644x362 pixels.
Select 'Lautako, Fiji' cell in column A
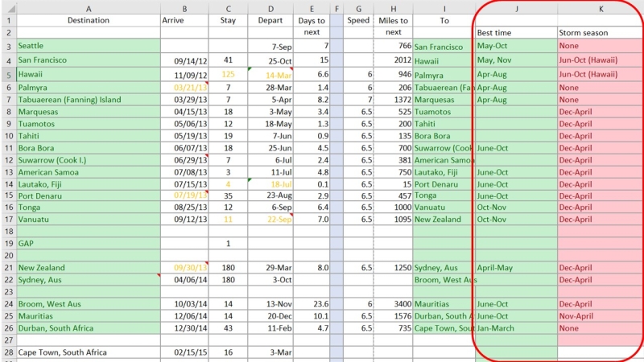coord(89,184)
